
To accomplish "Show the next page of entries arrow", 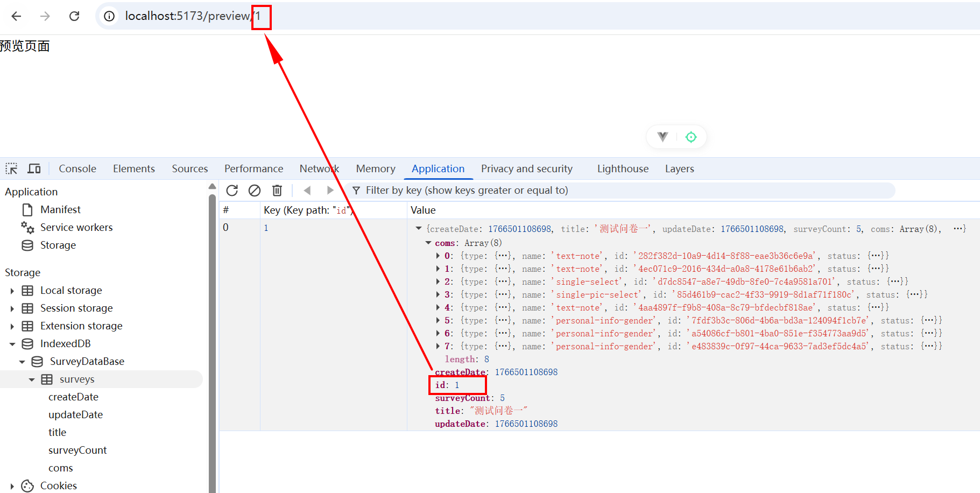I will [330, 190].
